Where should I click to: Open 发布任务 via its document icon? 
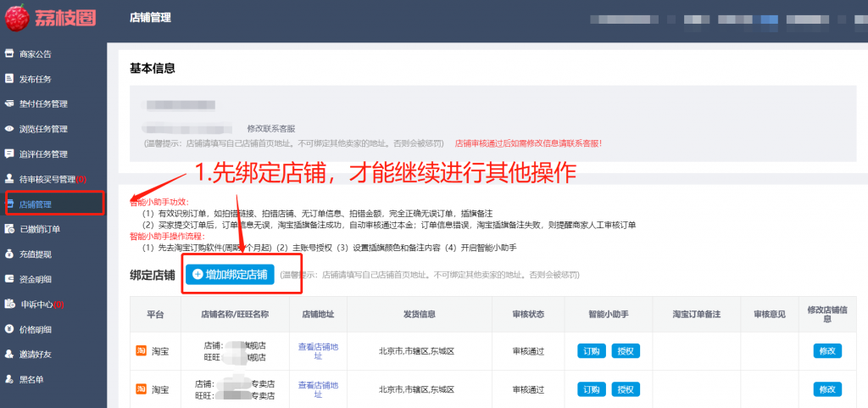(x=8, y=79)
